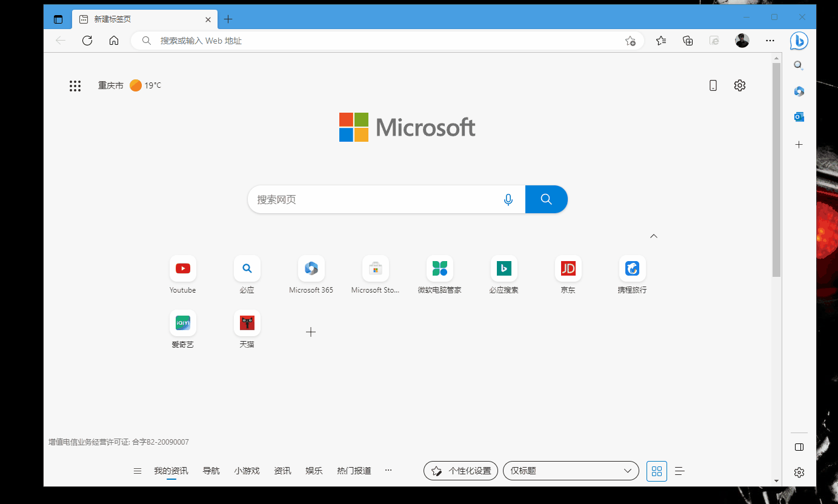
Task: Add a sidebar app with plus
Action: 799,145
